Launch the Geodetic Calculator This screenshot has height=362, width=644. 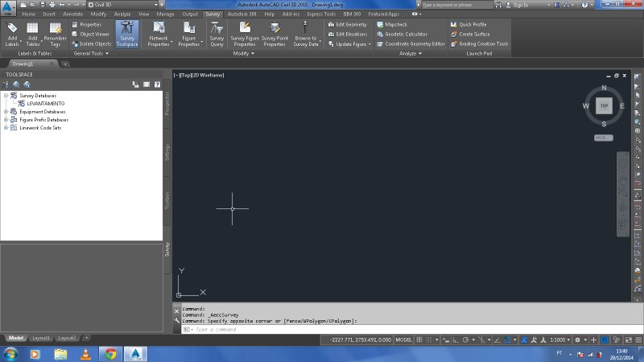point(406,34)
